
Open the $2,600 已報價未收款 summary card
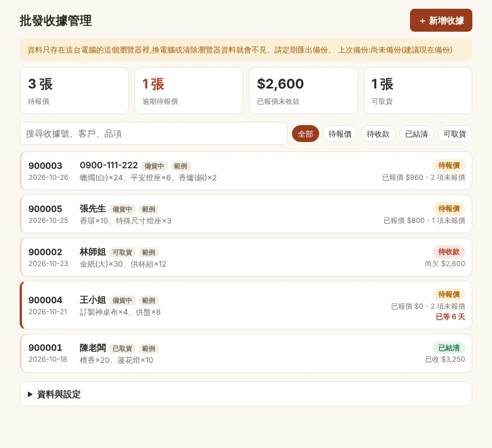pos(303,91)
